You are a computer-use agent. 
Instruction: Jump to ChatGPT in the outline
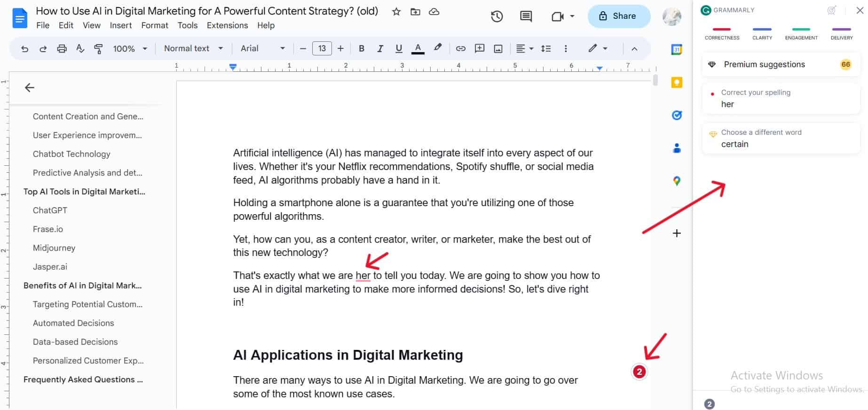point(50,210)
